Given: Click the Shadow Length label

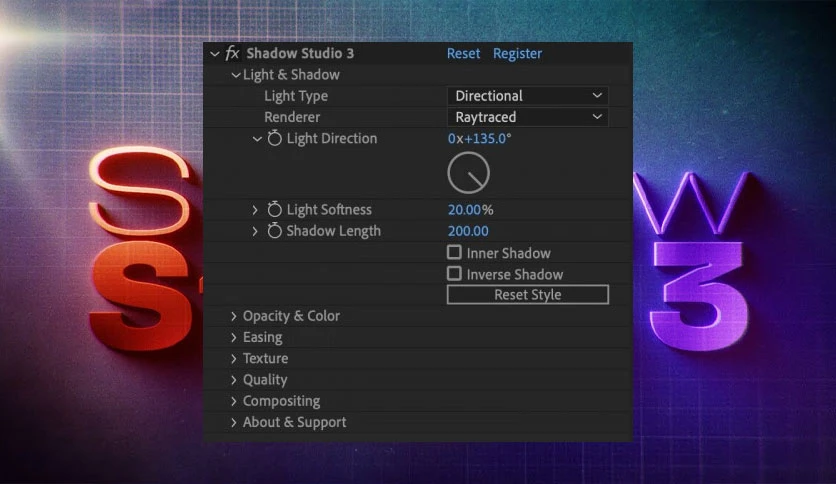Looking at the screenshot, I should [334, 231].
